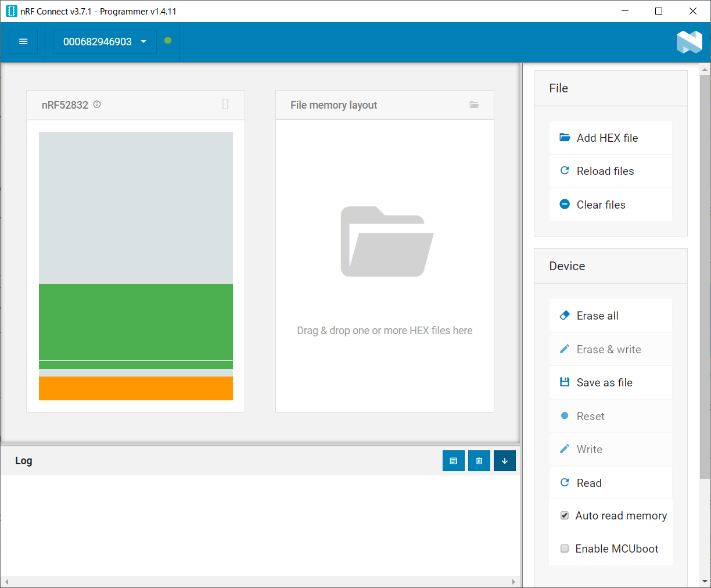Click the right panel vertical scrollbar
The height and width of the screenshot is (588, 711).
click(705, 276)
